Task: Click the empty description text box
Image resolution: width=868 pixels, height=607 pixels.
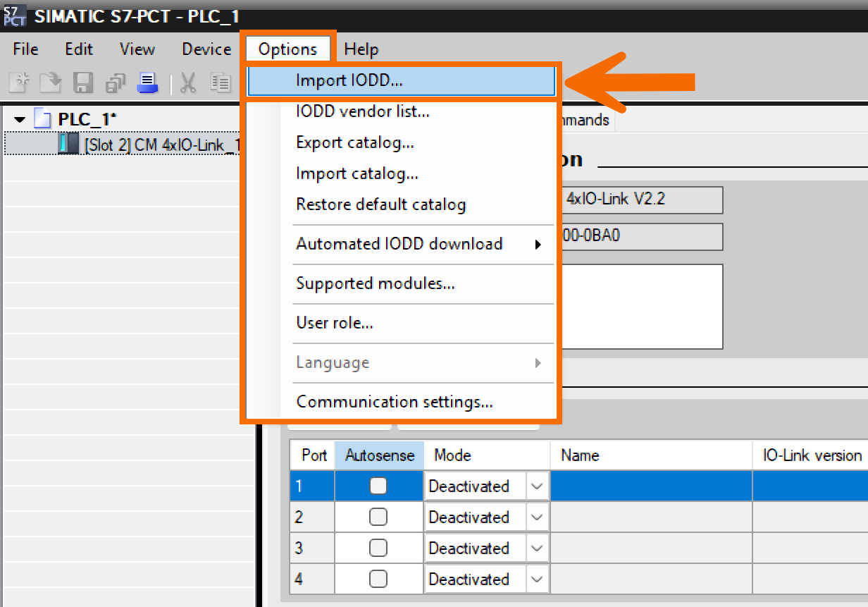Action: [641, 306]
